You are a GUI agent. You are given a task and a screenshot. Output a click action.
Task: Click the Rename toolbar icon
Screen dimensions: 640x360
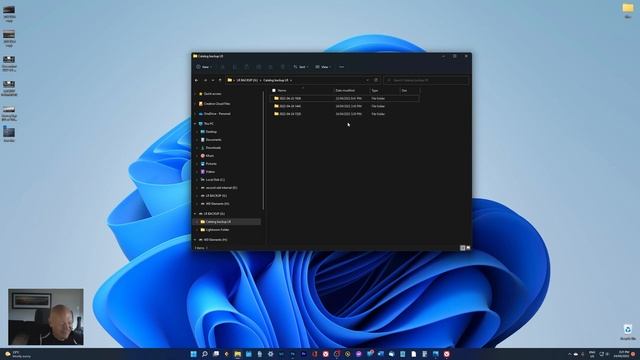(259, 67)
